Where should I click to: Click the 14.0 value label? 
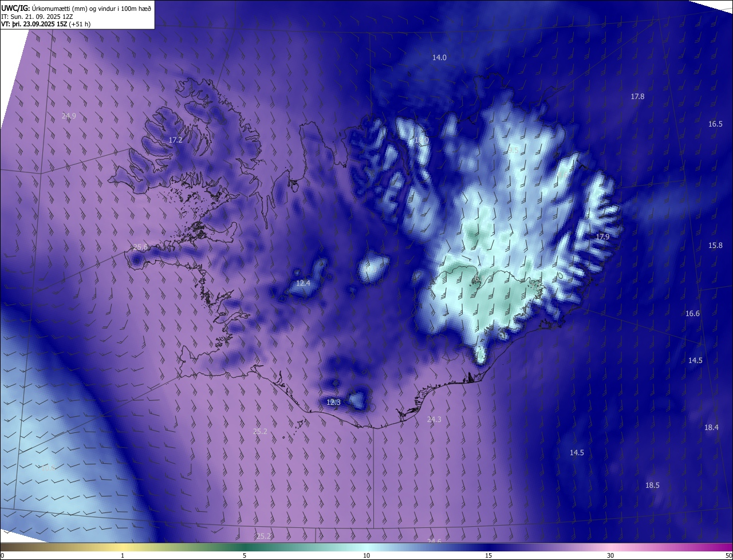439,58
